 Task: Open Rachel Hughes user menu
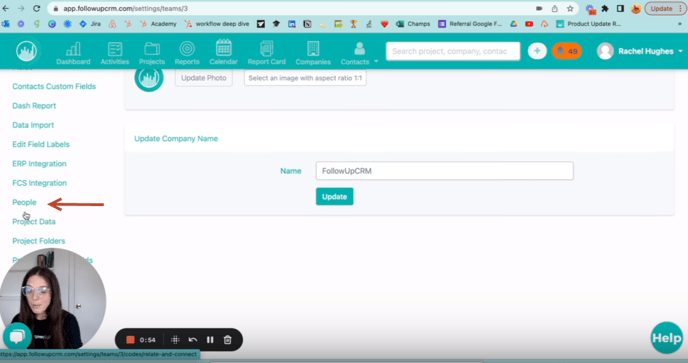point(640,51)
